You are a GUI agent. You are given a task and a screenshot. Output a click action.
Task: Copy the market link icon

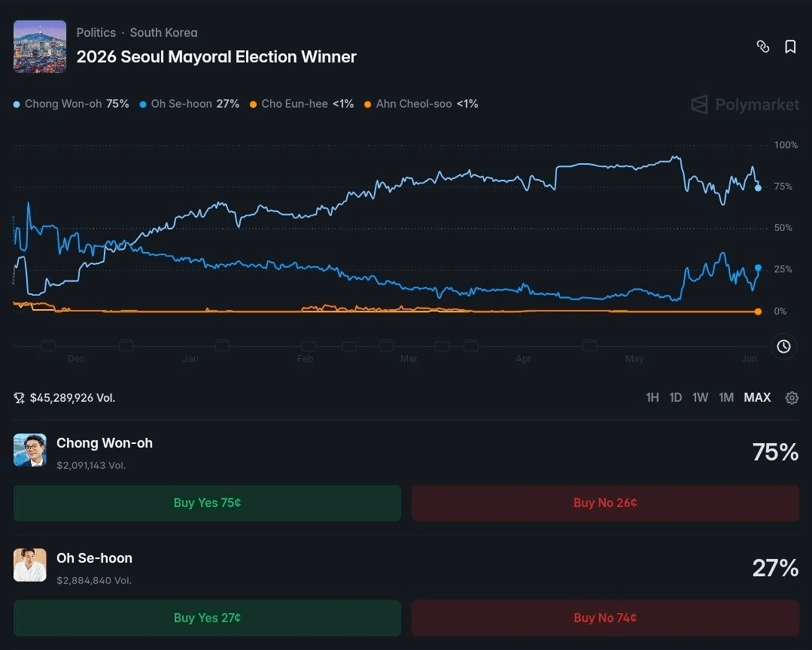[763, 47]
